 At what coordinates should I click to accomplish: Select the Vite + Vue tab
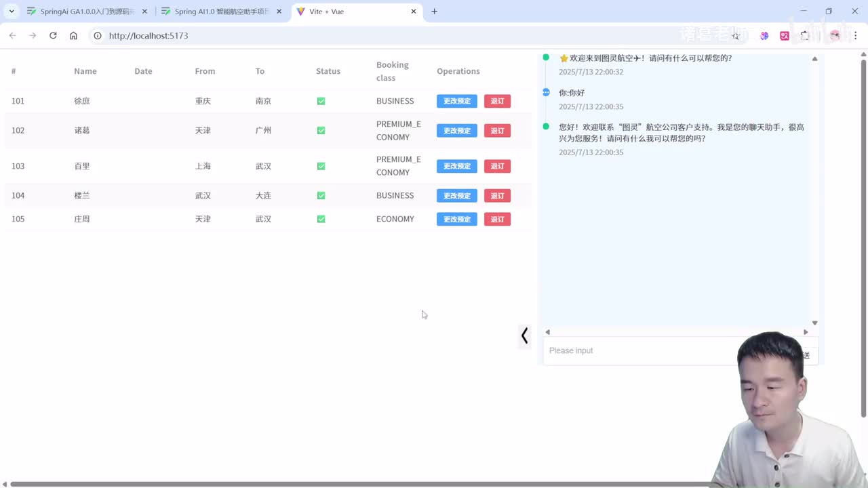pos(357,12)
